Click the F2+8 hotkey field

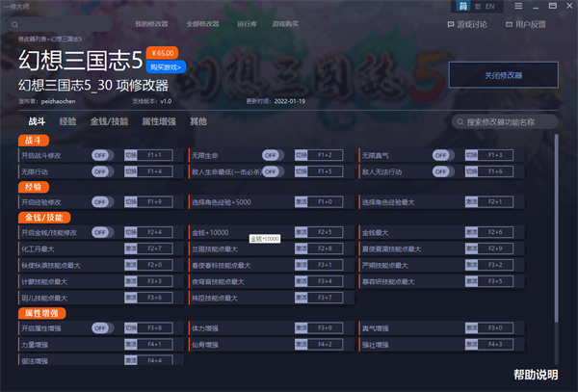pos(325,248)
